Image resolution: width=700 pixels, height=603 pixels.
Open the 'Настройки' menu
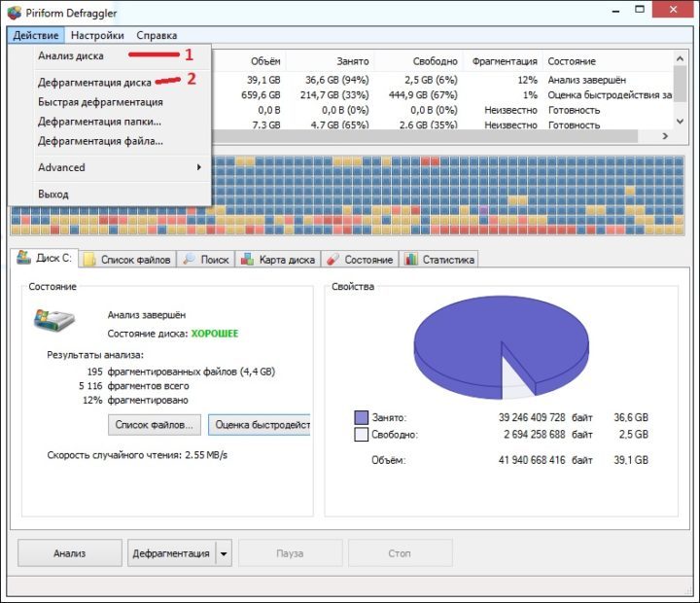coord(97,35)
